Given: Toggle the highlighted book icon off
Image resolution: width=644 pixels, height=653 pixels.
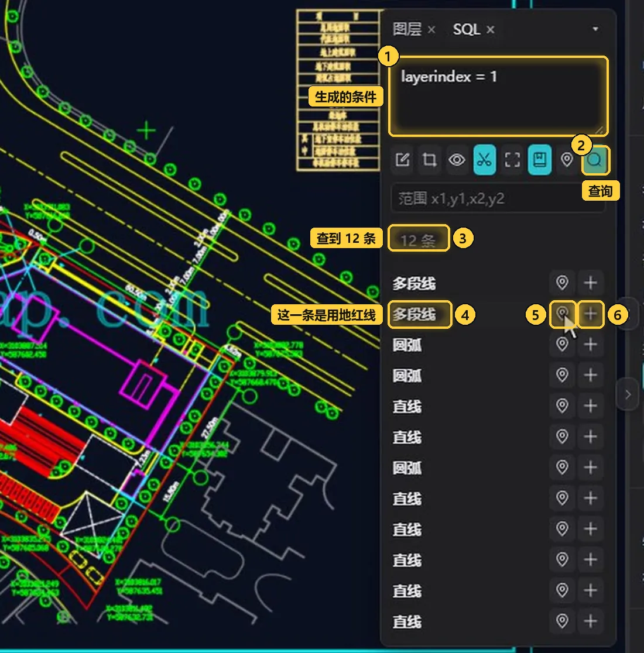Looking at the screenshot, I should point(539,160).
